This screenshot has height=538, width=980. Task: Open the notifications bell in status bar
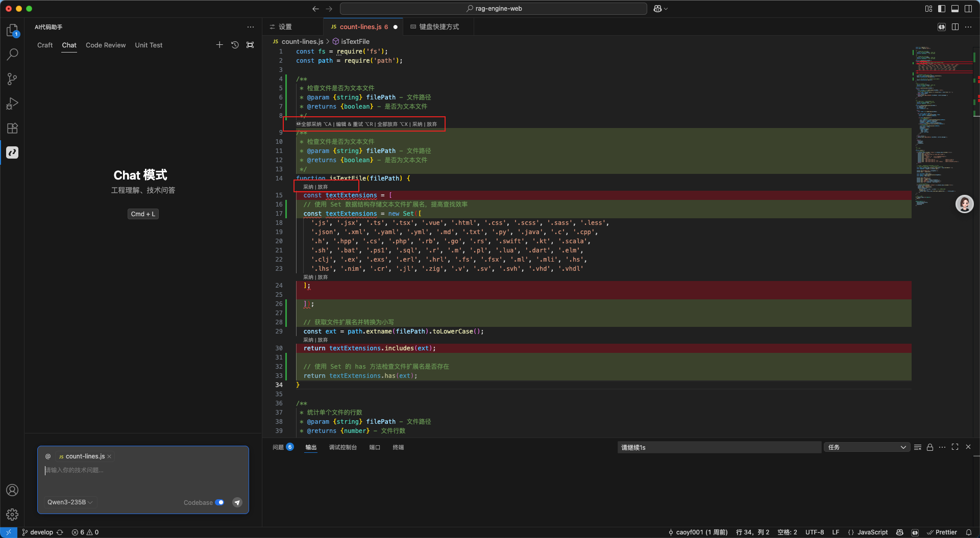968,532
